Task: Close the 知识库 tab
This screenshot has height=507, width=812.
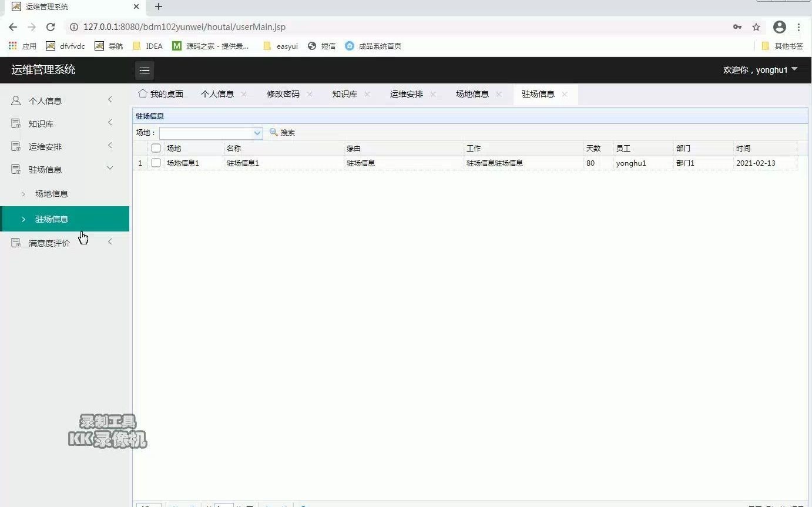Action: (x=367, y=94)
